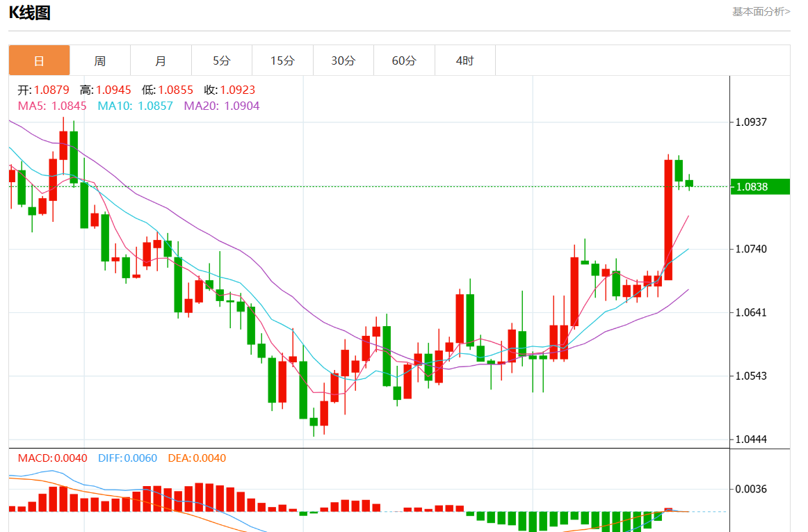Click the 1.0641 price axis label

751,312
